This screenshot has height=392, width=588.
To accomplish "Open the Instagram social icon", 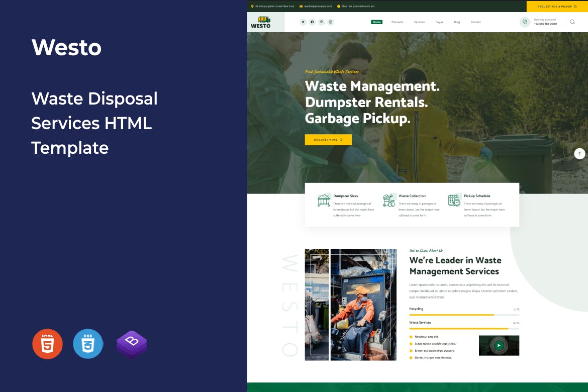I will (x=331, y=22).
